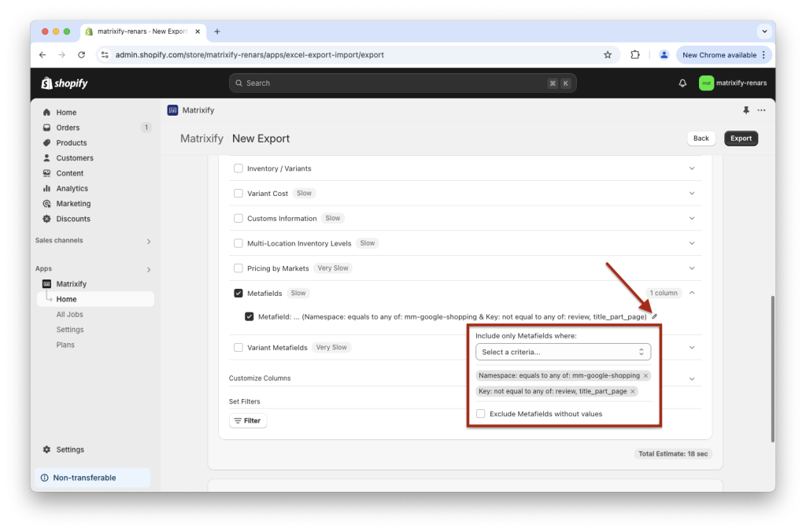This screenshot has height=532, width=806.
Task: Expand the Pricing by Markets section
Action: click(692, 268)
